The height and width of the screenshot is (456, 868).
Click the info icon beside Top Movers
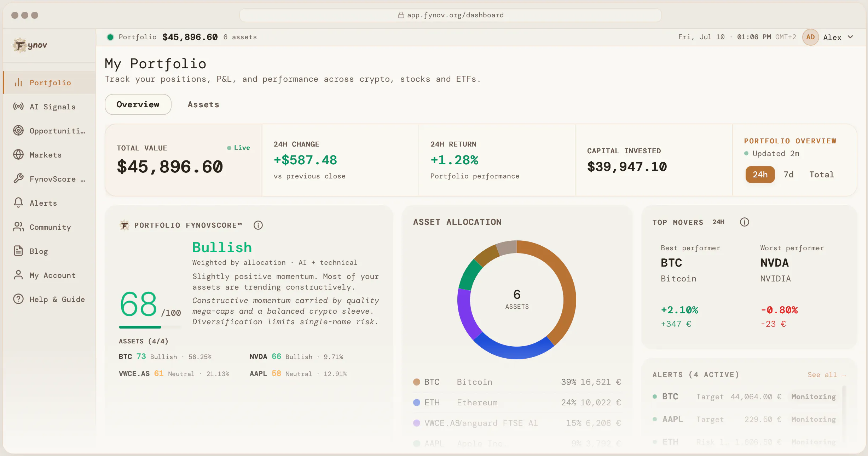point(745,222)
